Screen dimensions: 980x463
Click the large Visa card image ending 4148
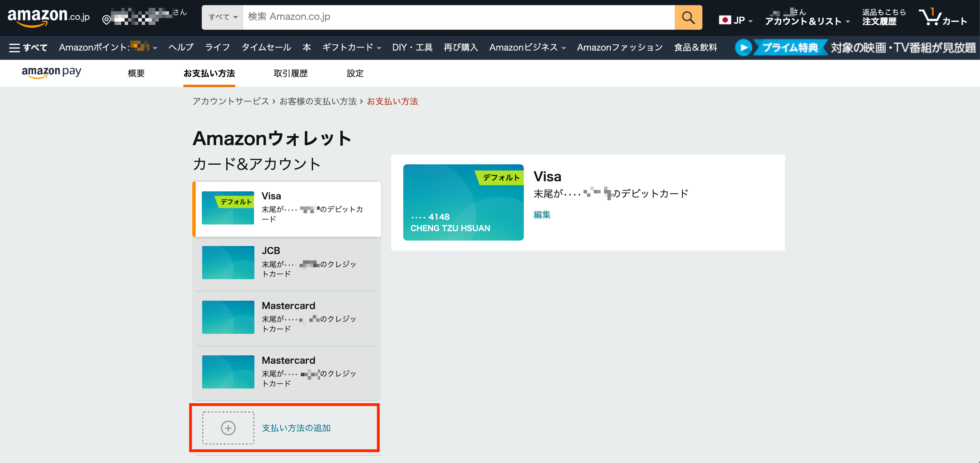463,202
